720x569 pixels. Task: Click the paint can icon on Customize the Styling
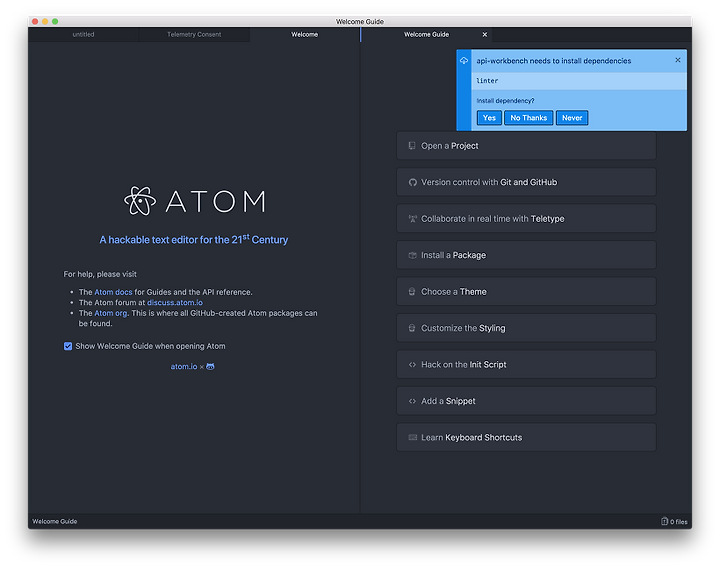[x=412, y=328]
